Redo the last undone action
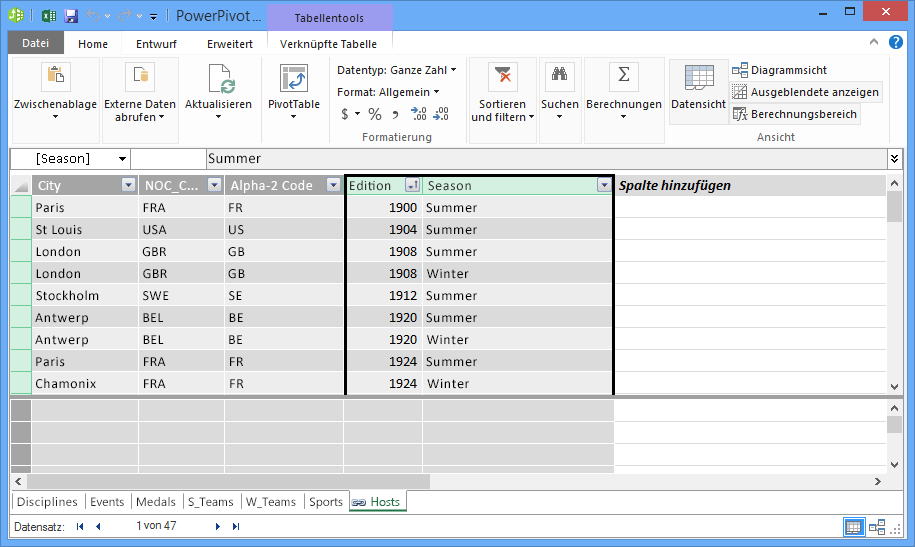Image resolution: width=915 pixels, height=547 pixels. click(124, 16)
